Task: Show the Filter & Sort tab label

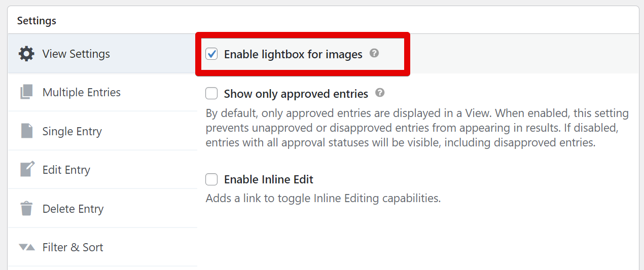Action: 73,247
